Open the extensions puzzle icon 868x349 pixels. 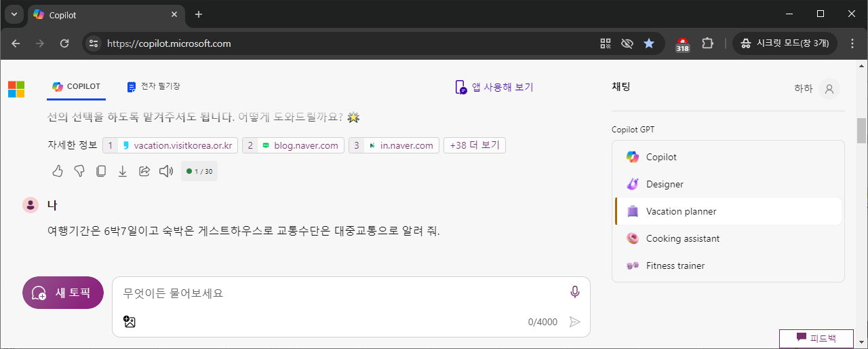coord(707,43)
